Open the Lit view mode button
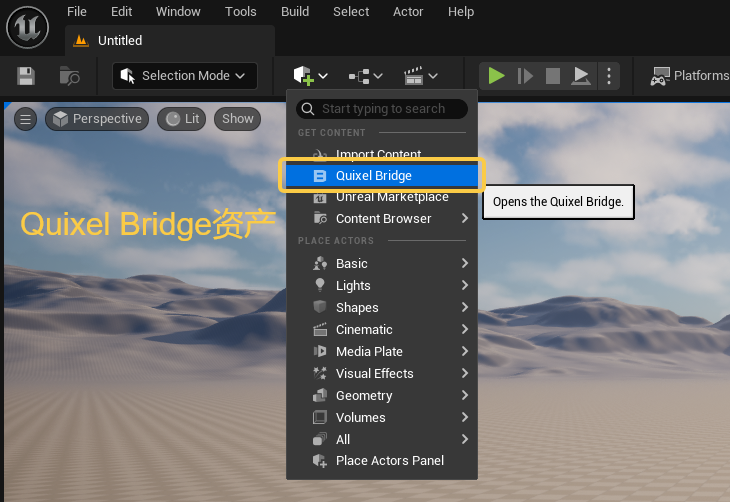This screenshot has width=730, height=502. click(182, 119)
